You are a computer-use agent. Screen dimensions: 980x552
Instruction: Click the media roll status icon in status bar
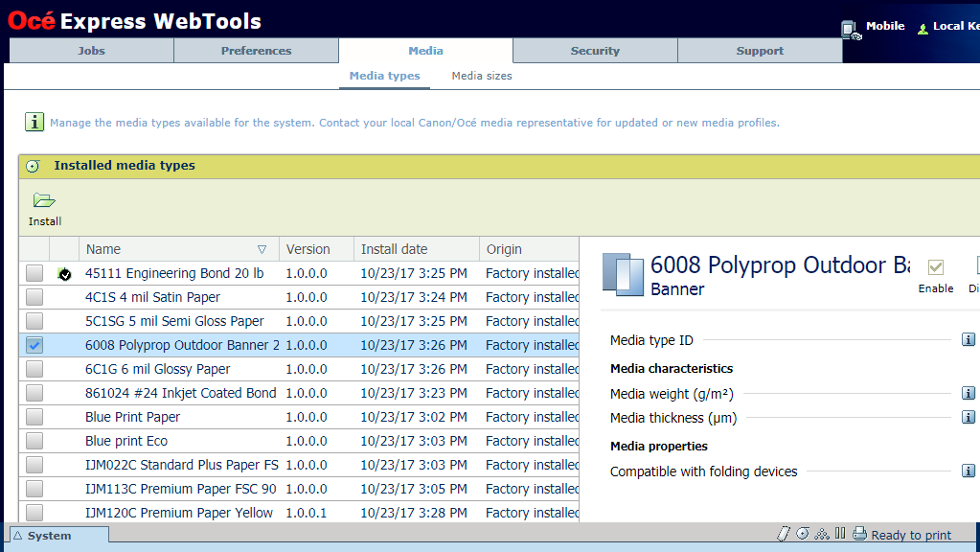click(x=803, y=533)
